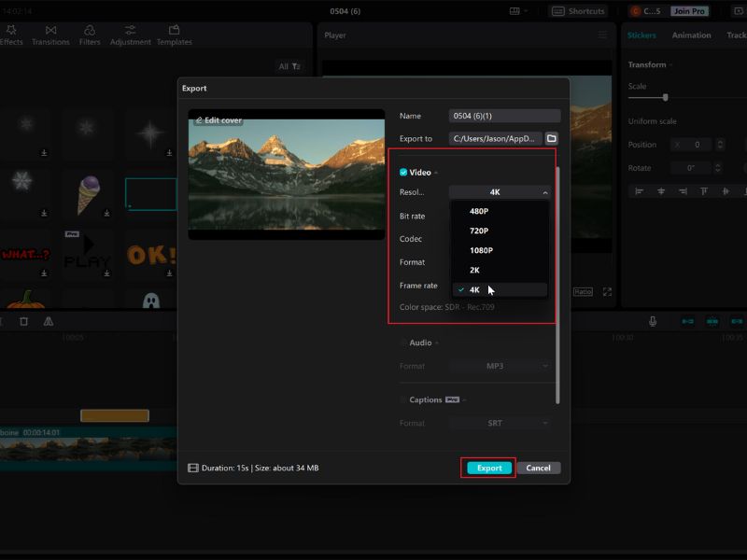Click the Rotate value field
The height and width of the screenshot is (560, 747).
click(x=691, y=168)
